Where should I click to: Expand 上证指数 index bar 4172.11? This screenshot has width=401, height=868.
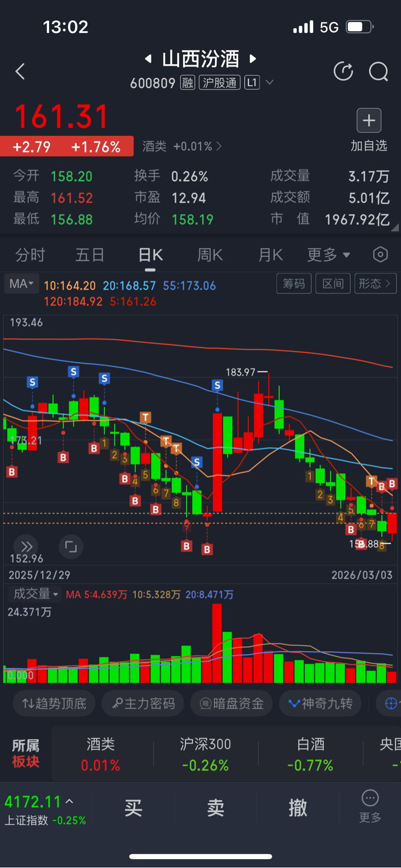click(45, 810)
